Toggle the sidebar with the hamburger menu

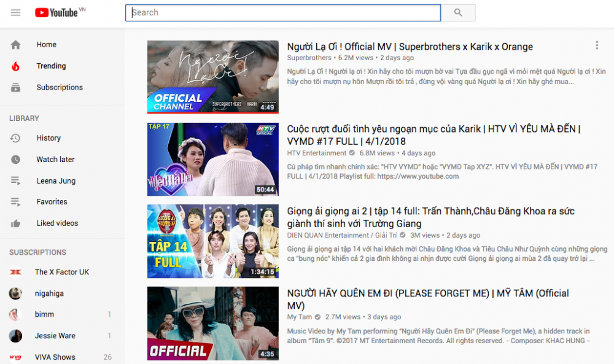coord(15,12)
